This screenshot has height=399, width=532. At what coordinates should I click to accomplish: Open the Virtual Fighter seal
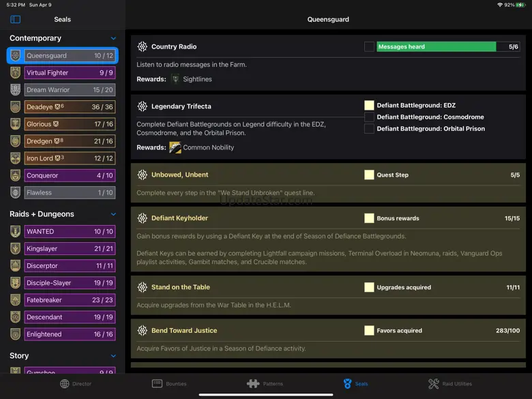(70, 72)
